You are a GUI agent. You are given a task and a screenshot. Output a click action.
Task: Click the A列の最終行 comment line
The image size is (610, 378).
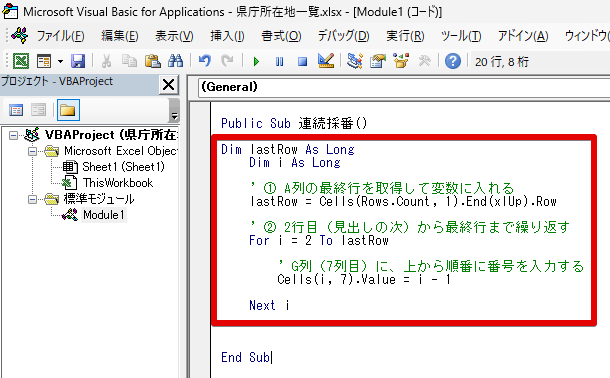[x=382, y=188]
